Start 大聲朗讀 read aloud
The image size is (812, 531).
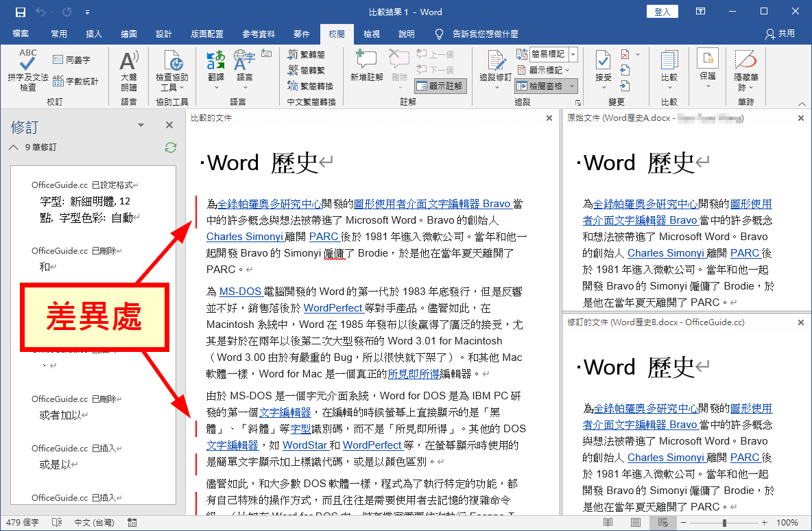click(129, 71)
